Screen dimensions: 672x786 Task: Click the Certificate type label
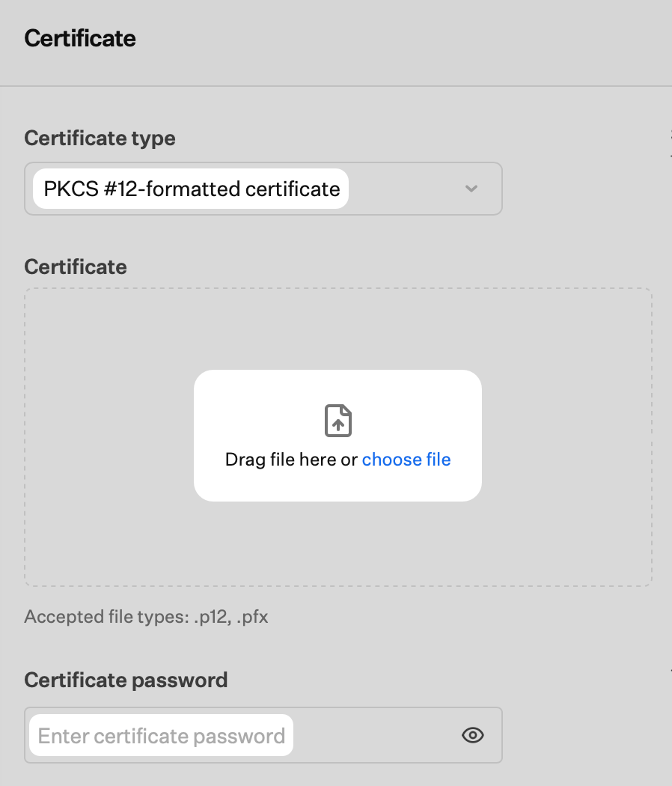pyautogui.click(x=100, y=138)
